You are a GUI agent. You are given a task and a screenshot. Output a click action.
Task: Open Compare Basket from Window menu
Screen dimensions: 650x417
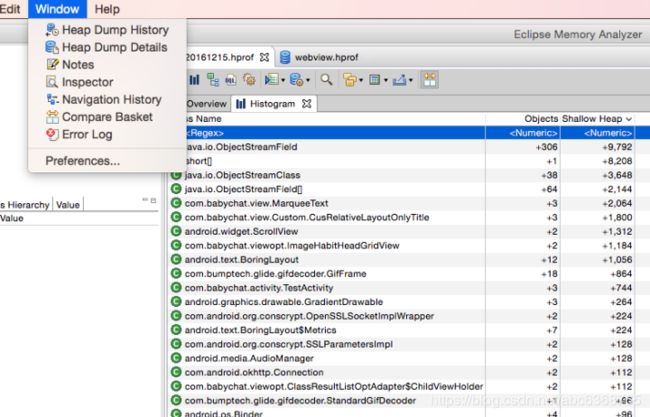click(99, 117)
